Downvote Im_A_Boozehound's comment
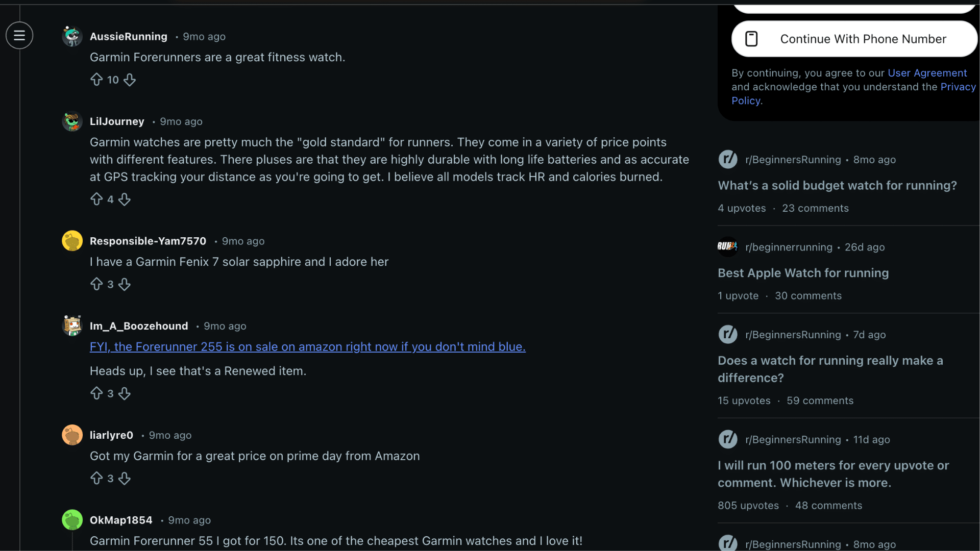The width and height of the screenshot is (980, 551). point(125,393)
